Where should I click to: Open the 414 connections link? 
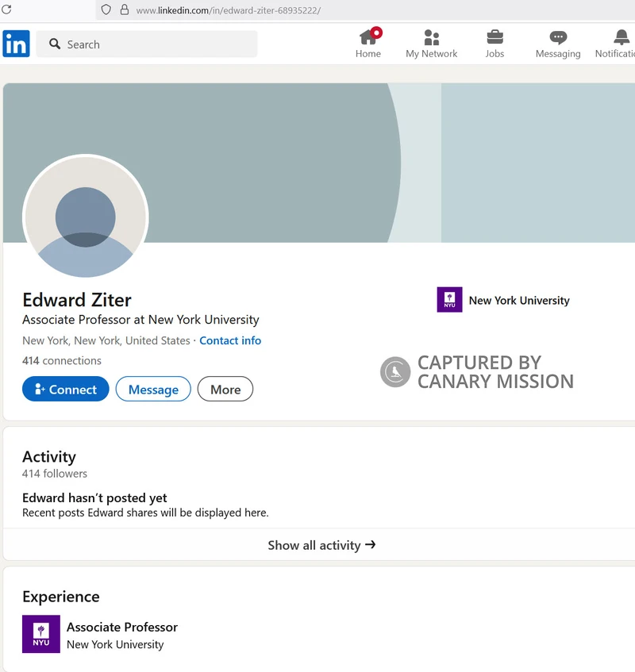[x=62, y=360]
